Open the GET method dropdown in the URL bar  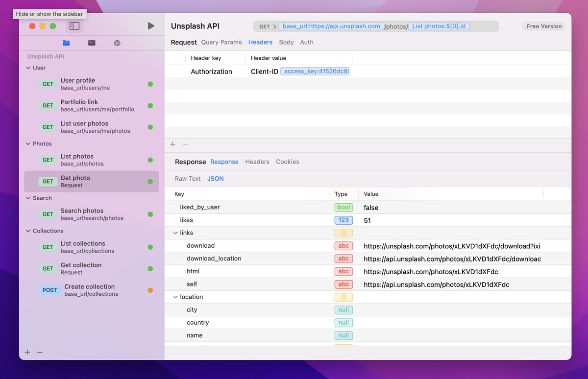point(268,26)
